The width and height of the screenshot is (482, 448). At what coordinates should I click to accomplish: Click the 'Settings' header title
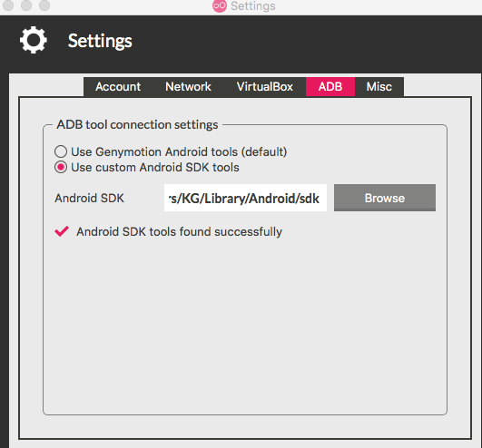pos(100,41)
